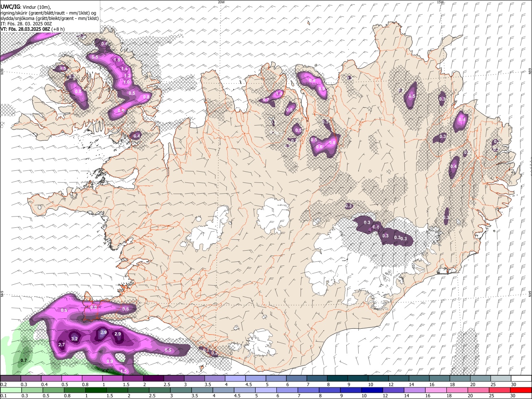
Task: Click the 3.2 precipitation value label
Action: click(74, 339)
